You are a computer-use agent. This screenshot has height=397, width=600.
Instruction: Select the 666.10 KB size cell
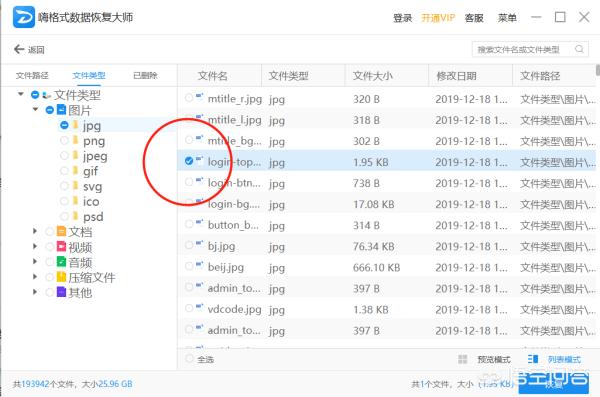[376, 267]
